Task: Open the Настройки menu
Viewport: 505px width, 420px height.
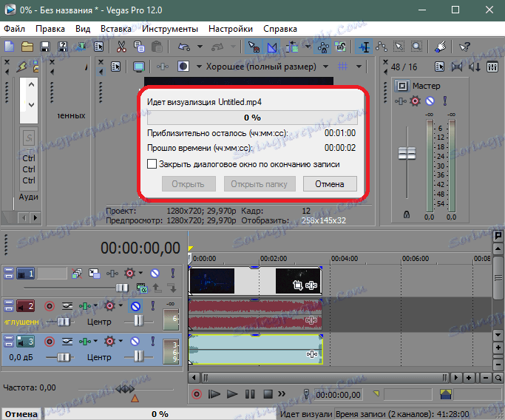Action: (x=231, y=29)
